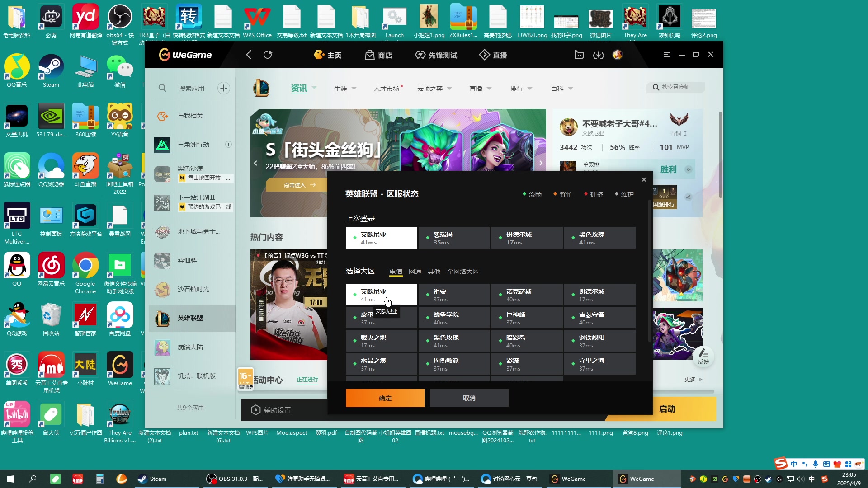Screen dimensions: 868x488
Task: Select server 巨神峰
Action: (x=527, y=318)
